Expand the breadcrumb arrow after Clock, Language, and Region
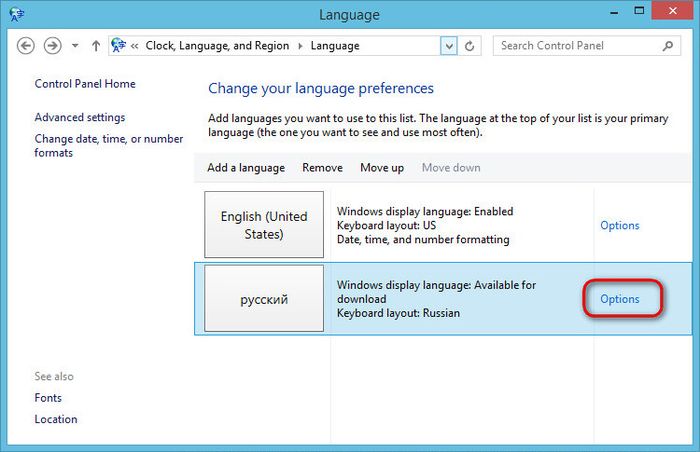 tap(300, 46)
